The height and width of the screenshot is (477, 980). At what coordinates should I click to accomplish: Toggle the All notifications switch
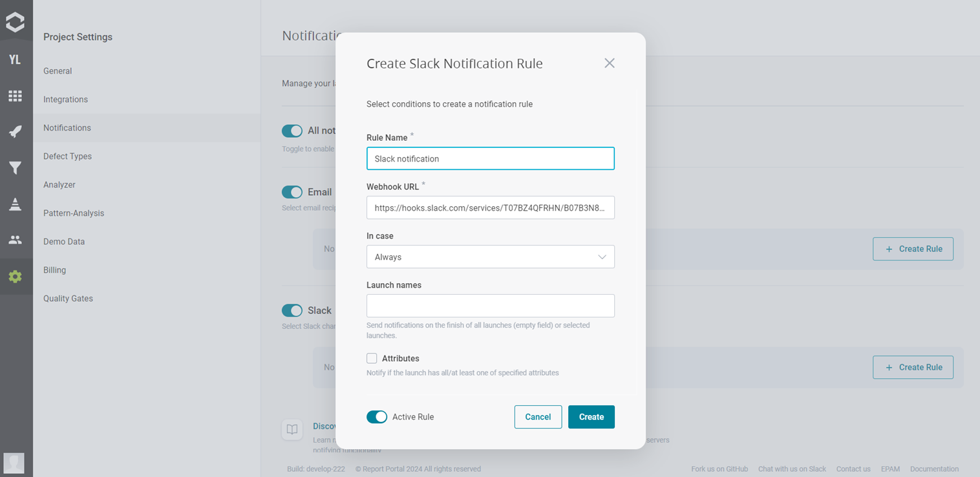coord(292,131)
